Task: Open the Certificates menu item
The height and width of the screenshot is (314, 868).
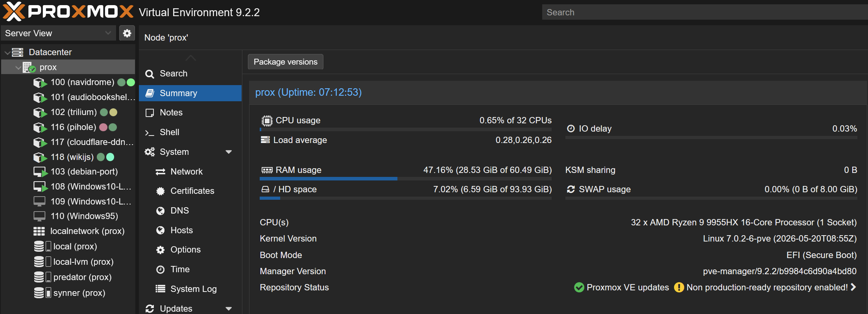Action: click(x=190, y=191)
